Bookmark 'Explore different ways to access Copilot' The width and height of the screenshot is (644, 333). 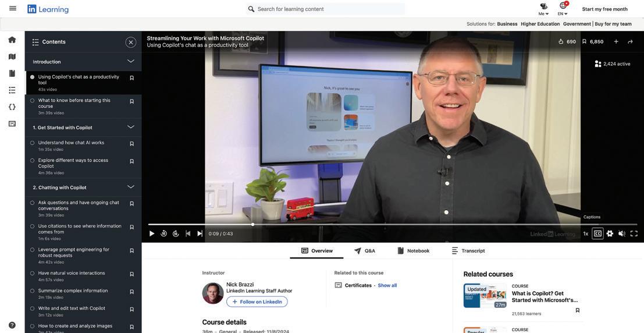(x=132, y=162)
